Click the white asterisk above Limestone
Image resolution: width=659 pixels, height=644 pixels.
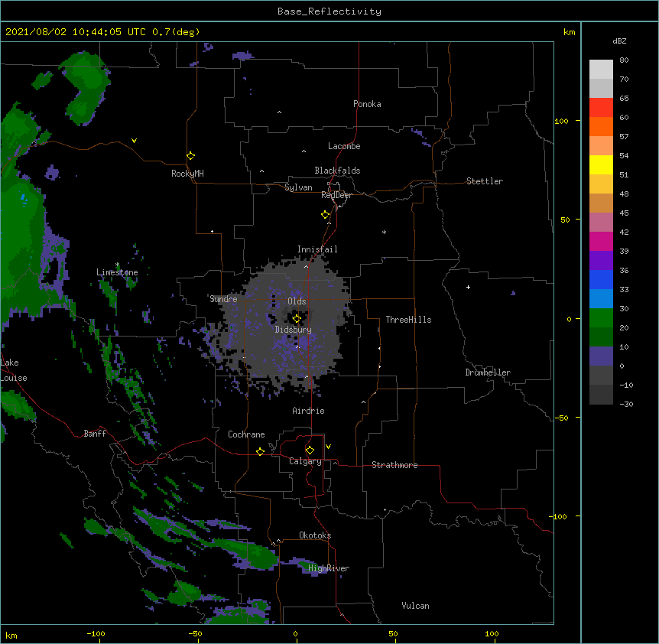[x=117, y=265]
